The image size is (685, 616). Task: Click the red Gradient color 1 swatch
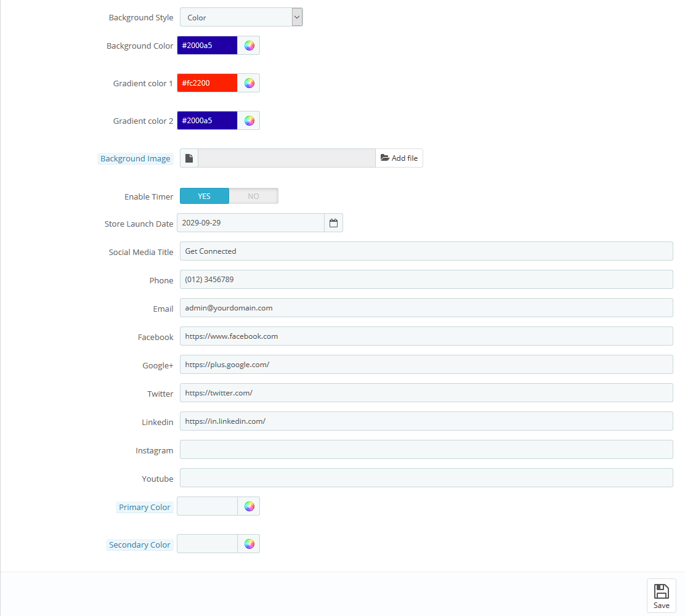[x=207, y=83]
